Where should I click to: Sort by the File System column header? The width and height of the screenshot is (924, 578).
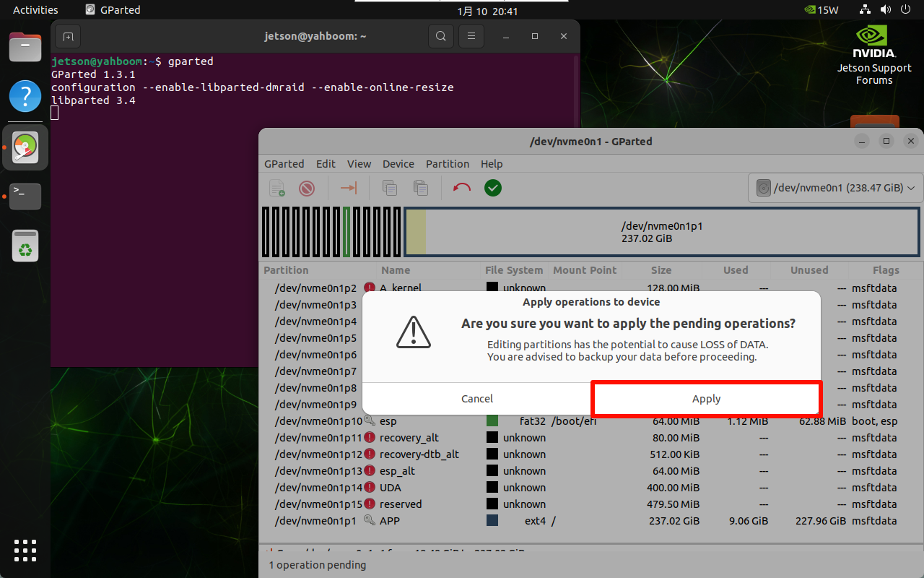point(513,270)
